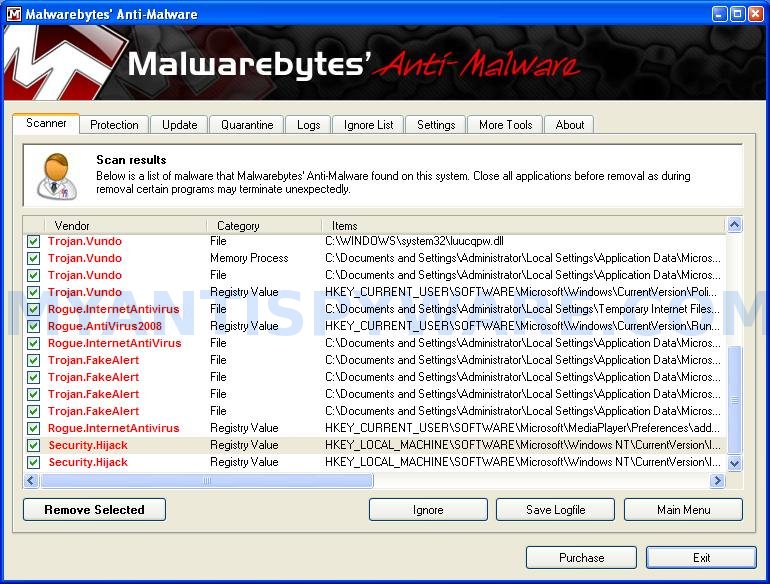Exit the application via Exit button
Viewport: 770px width, 584px height.
coord(701,557)
